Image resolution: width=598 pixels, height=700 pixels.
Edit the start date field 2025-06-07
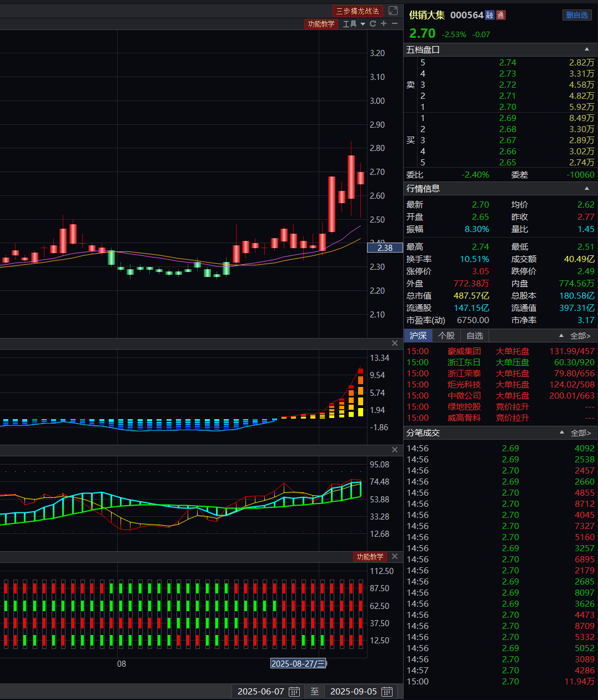coord(261,692)
